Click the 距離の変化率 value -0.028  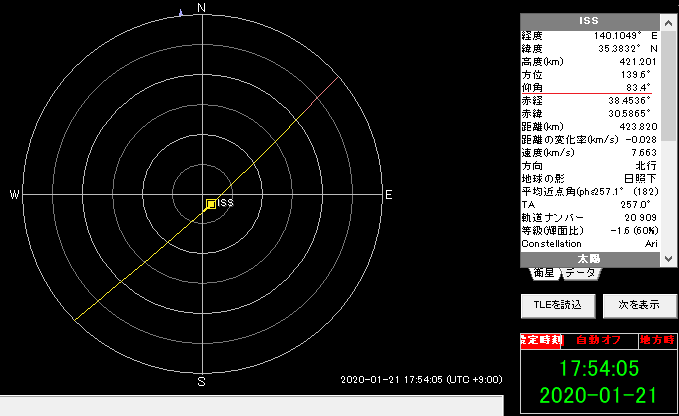[641, 140]
